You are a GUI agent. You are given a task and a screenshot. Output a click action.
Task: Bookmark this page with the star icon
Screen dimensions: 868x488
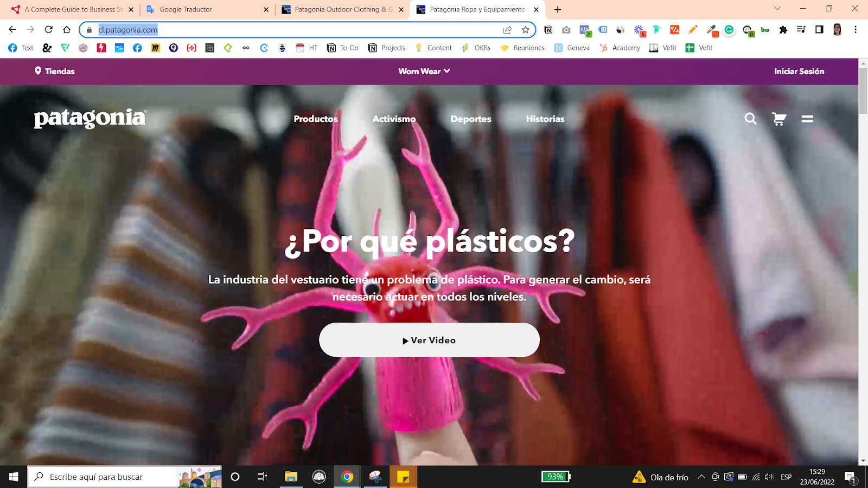(525, 30)
